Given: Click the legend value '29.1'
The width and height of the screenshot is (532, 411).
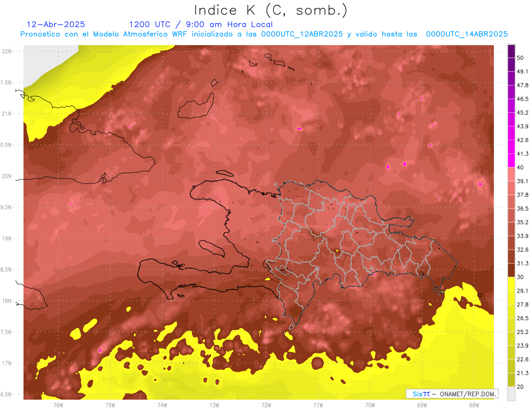Looking at the screenshot, I should tap(522, 291).
